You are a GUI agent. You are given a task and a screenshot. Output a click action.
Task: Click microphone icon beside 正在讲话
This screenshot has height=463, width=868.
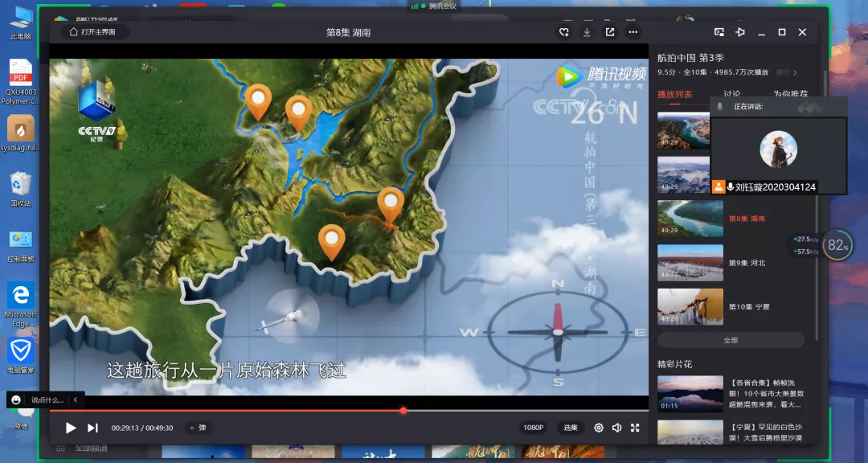tap(720, 106)
